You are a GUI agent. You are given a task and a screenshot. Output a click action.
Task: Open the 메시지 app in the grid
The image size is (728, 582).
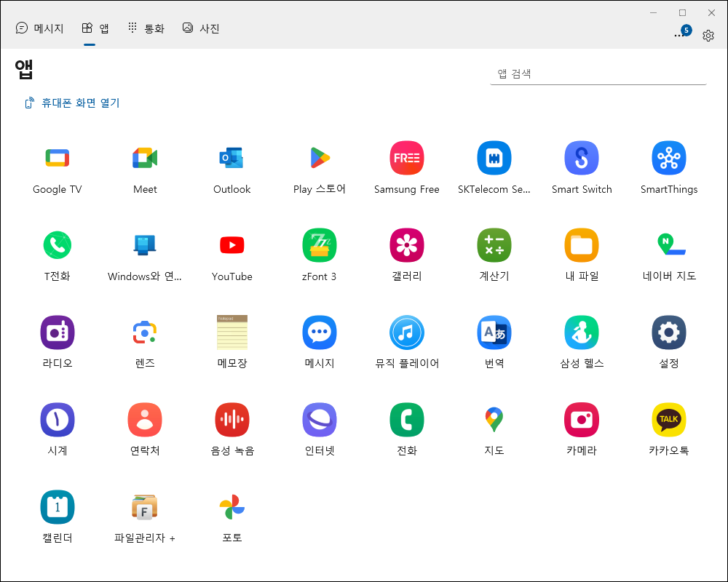[320, 332]
